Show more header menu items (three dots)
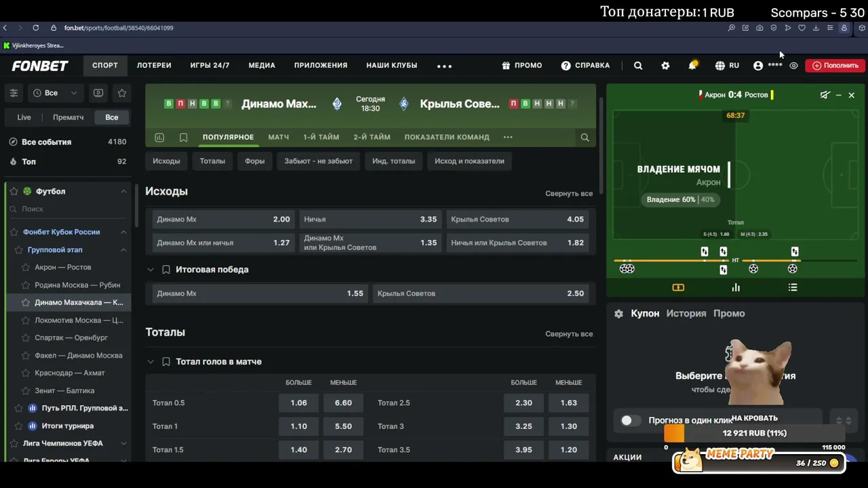 pos(444,66)
